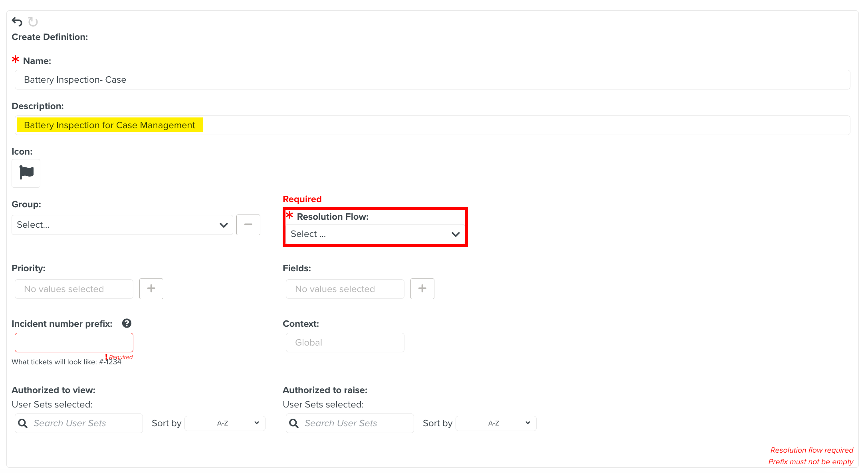This screenshot has width=868, height=473.
Task: Click the plus button next to Fields
Action: [x=422, y=288]
